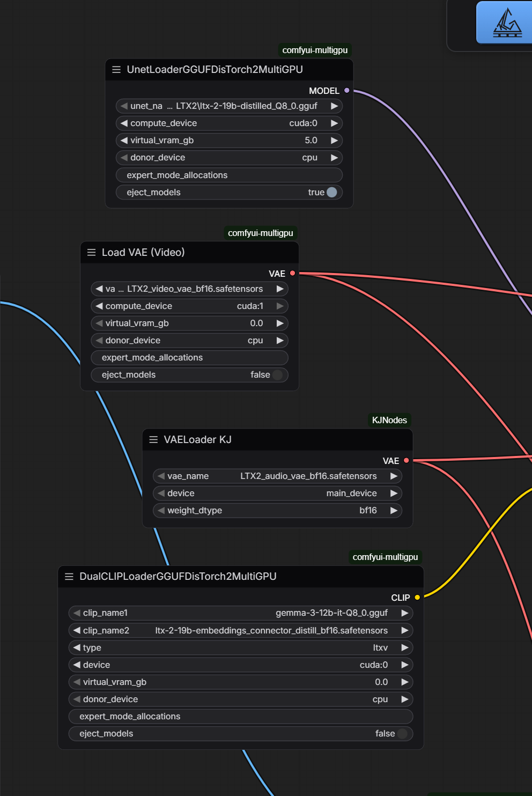Open device cuda:0 combo in DualCLIPLoader

[241, 665]
